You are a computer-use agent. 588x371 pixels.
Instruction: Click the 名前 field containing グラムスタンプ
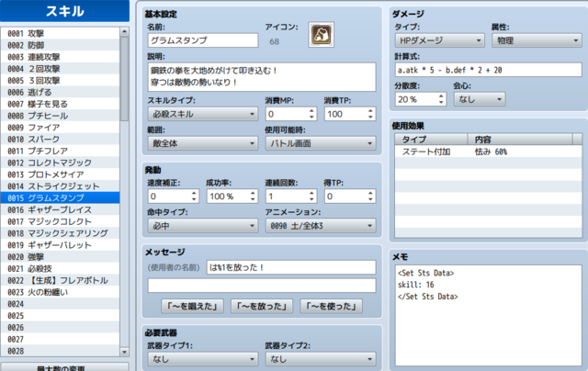pos(203,40)
